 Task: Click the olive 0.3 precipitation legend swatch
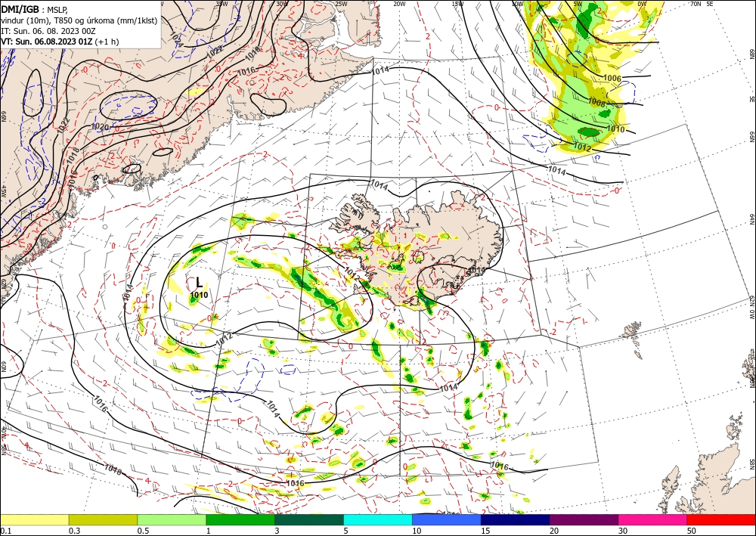103,519
